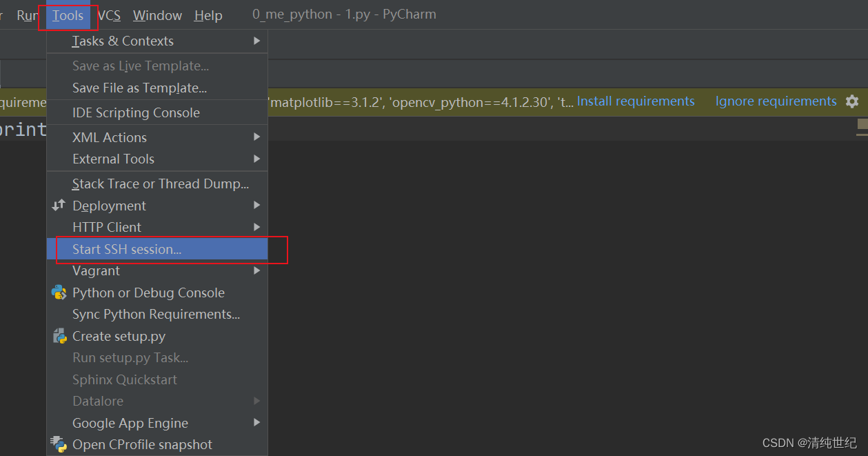Viewport: 868px width, 456px height.
Task: Open the Help menu
Action: click(x=208, y=15)
